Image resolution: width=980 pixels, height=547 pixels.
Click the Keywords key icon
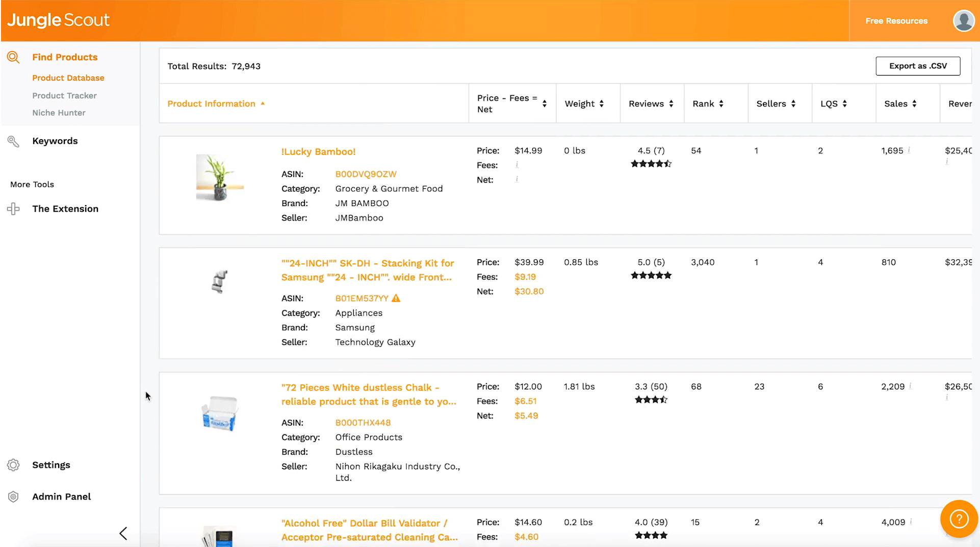point(13,141)
